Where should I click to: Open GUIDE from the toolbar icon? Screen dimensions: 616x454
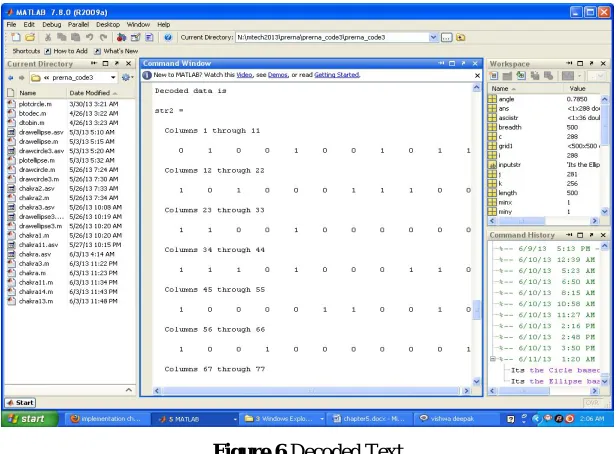click(136, 37)
